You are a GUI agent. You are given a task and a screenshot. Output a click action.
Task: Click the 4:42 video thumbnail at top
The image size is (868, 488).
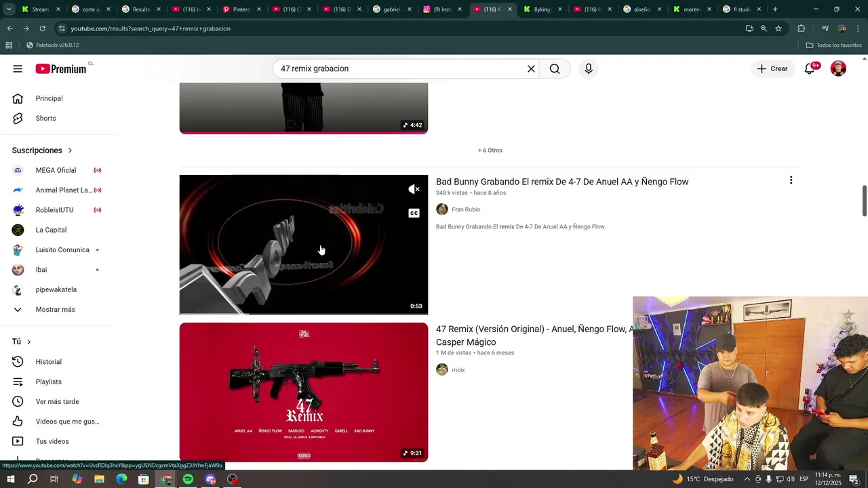pyautogui.click(x=303, y=108)
